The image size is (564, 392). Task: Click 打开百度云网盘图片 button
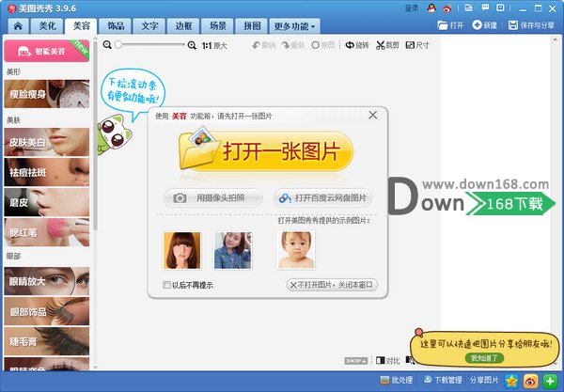click(x=323, y=197)
